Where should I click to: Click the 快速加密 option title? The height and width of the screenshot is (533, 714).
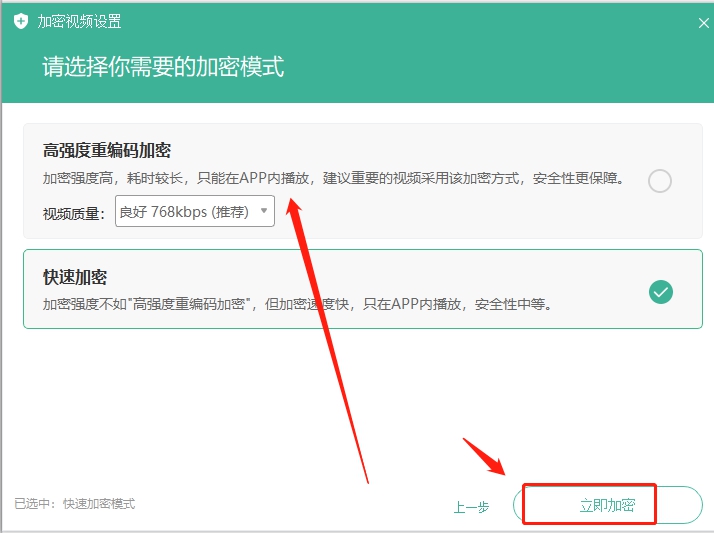(x=75, y=277)
